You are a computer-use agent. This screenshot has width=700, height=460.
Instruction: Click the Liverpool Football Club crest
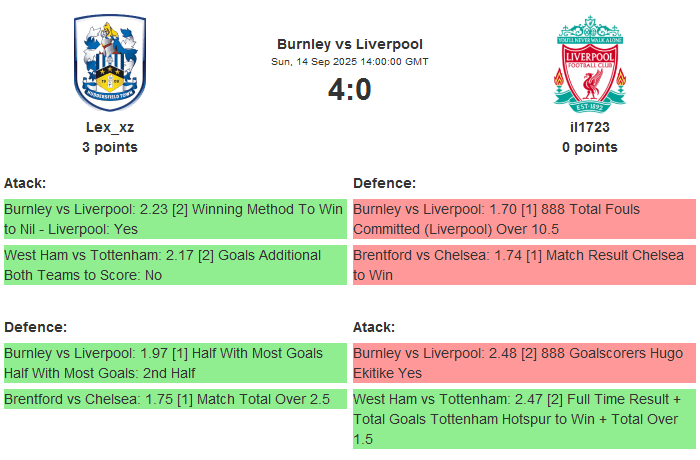(590, 63)
